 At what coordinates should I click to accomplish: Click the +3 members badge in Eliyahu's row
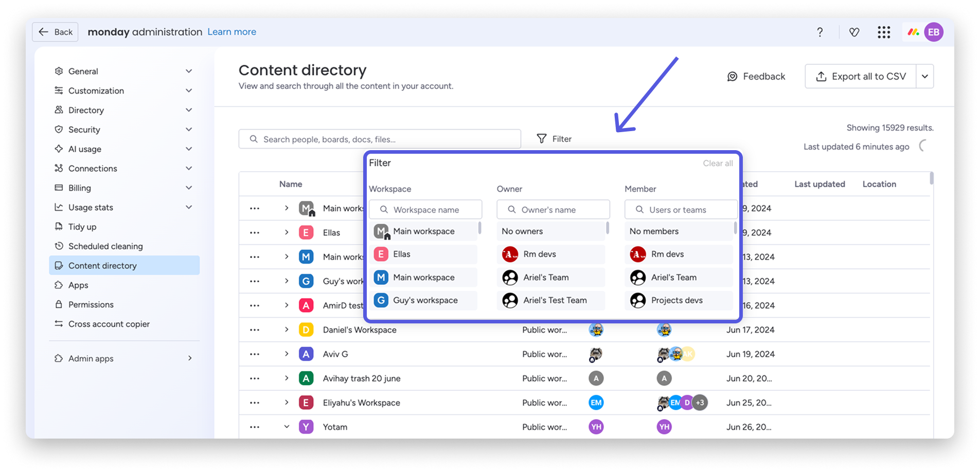(x=700, y=403)
